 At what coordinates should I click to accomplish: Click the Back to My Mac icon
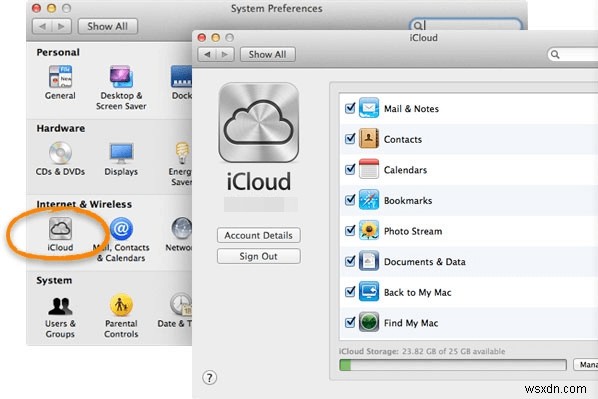point(368,291)
